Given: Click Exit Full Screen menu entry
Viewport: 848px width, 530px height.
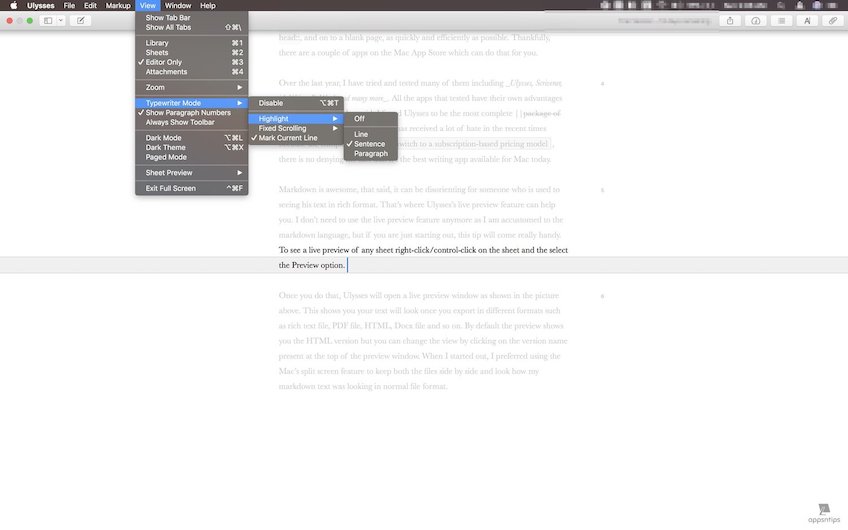Looking at the screenshot, I should pos(172,188).
